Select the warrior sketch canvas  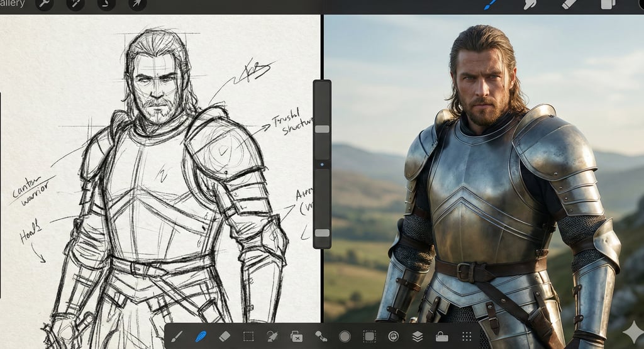160,169
